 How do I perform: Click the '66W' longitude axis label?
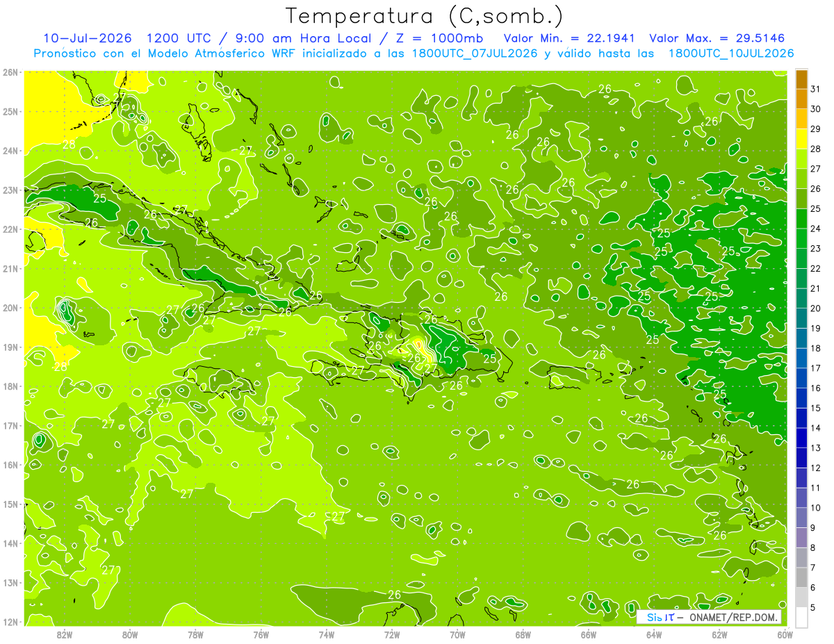[x=589, y=635]
